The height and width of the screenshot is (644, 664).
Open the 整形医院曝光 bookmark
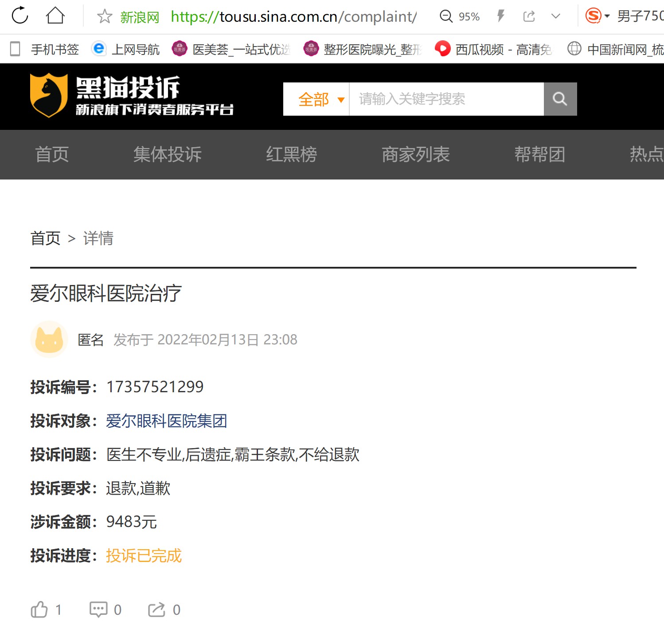click(363, 49)
